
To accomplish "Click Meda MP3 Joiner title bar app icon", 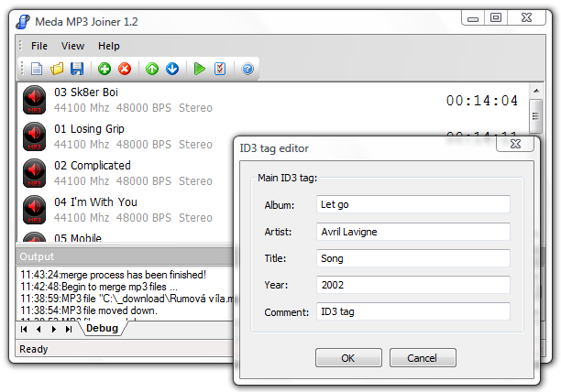I will click(23, 22).
